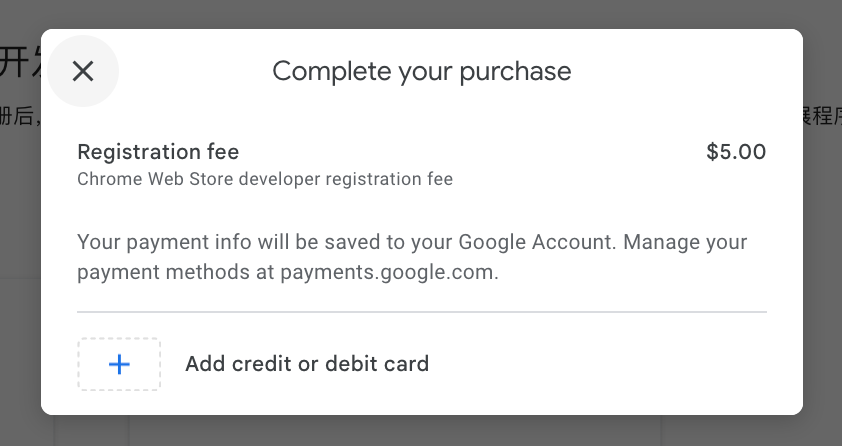The height and width of the screenshot is (446, 842).
Task: Click the horizontal divider above the card option
Action: click(422, 312)
